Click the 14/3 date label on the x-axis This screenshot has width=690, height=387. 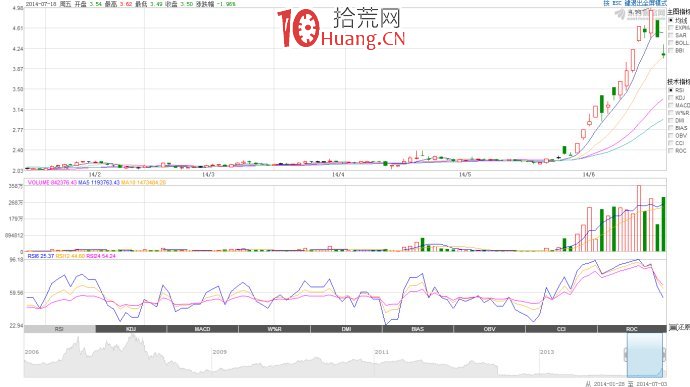208,175
